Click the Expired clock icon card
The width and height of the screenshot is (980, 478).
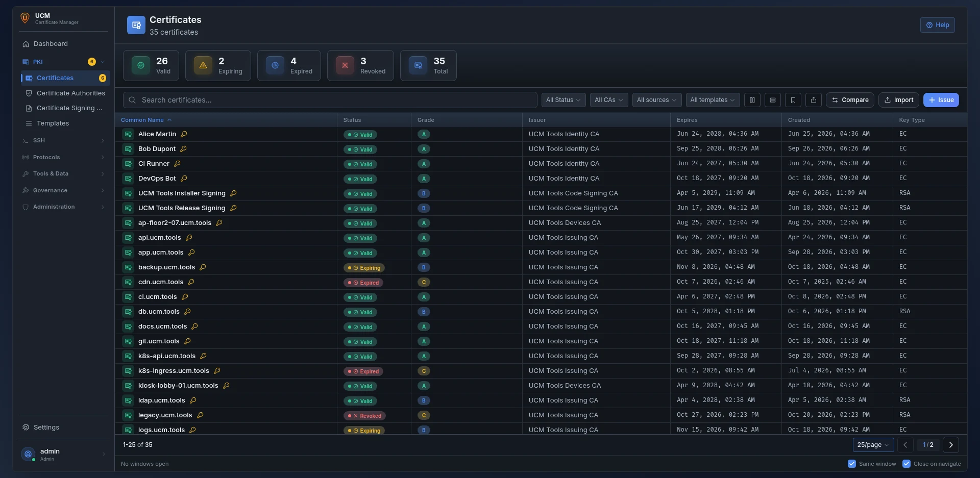[x=275, y=65]
